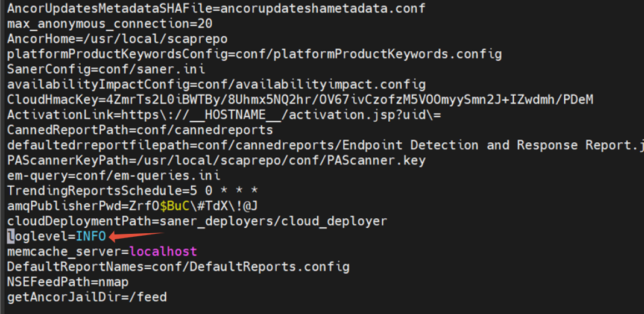Click the red arrow pointing at INFO
644x314 pixels.
136,237
